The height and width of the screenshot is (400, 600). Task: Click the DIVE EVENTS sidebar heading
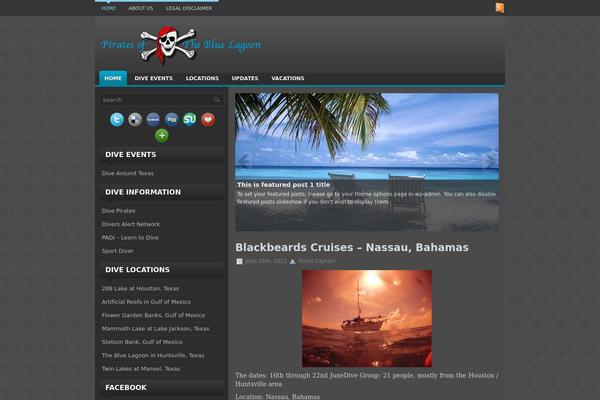pyautogui.click(x=130, y=155)
